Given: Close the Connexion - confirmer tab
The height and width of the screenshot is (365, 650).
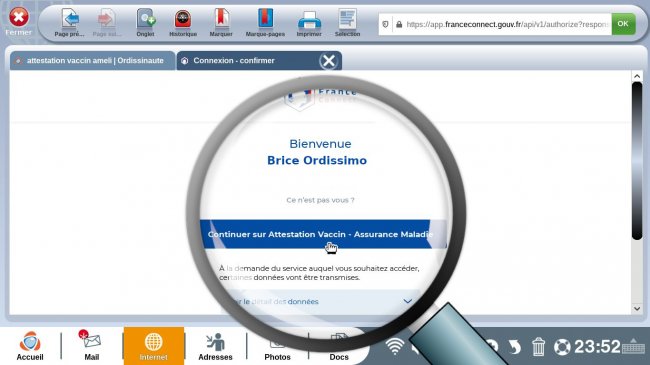Looking at the screenshot, I should click(x=329, y=61).
